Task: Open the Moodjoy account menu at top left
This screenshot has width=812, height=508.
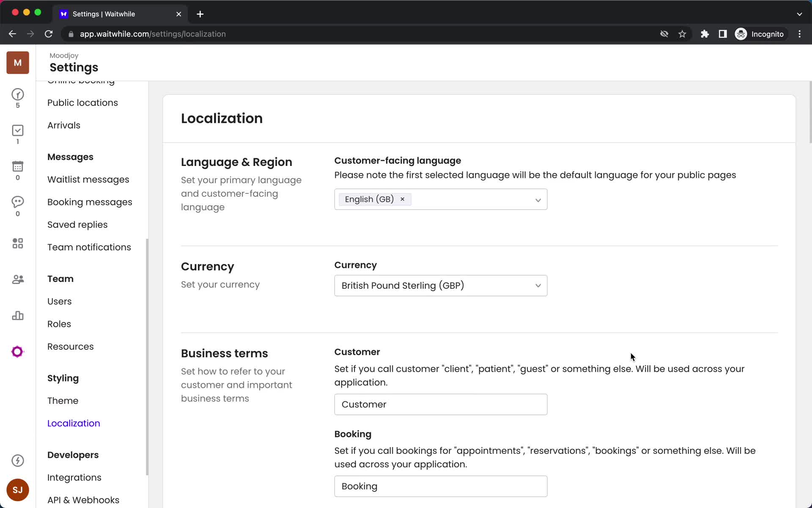Action: [x=17, y=63]
